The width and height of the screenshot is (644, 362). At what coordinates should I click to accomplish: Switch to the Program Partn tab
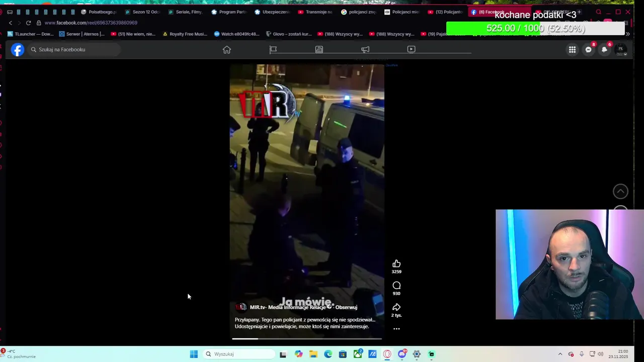[229, 12]
